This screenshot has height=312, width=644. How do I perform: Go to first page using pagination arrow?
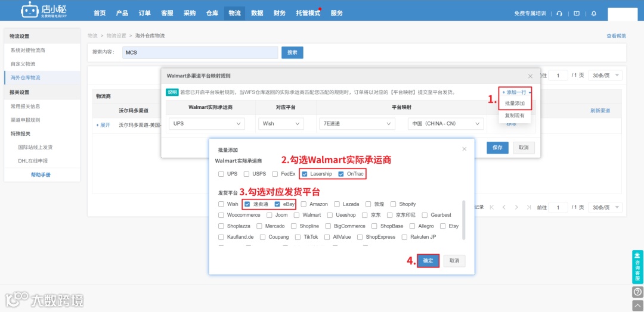pos(491,207)
